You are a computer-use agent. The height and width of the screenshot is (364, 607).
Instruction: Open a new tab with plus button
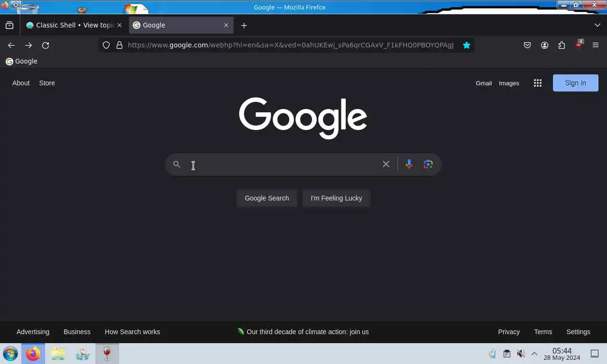[244, 25]
